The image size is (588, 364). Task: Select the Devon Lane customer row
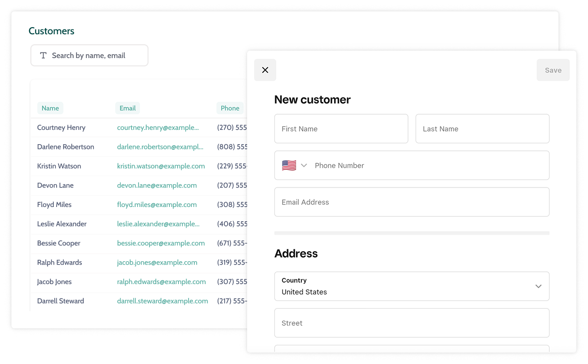click(55, 186)
